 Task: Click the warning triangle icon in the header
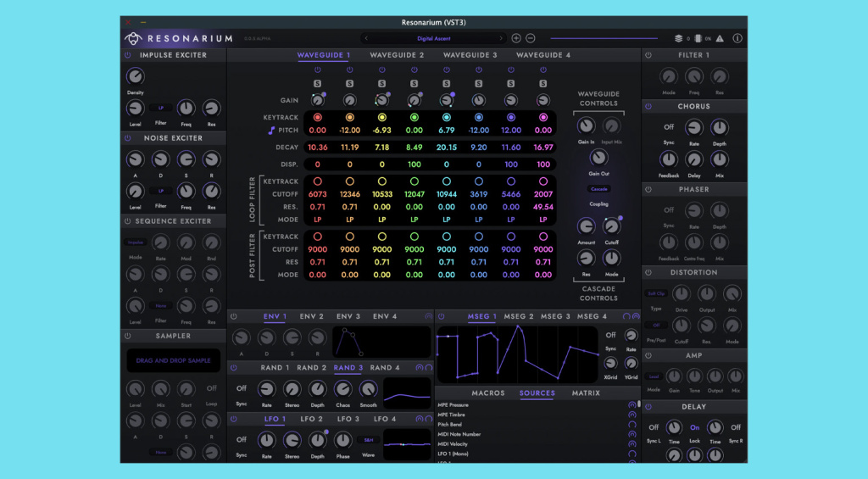point(720,38)
